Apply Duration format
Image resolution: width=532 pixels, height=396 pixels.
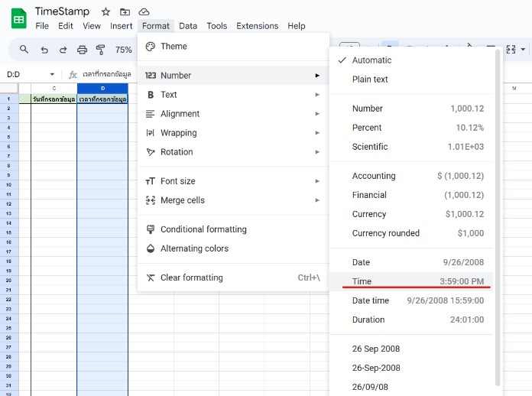(x=411, y=320)
